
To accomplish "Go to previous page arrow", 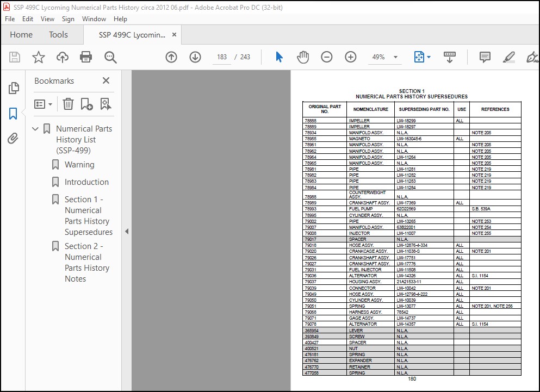I will pos(171,57).
